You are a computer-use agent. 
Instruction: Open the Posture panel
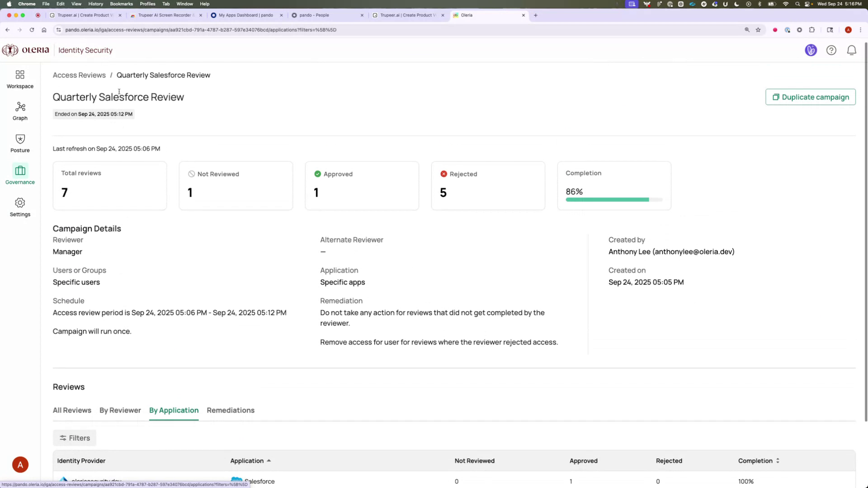pos(20,142)
